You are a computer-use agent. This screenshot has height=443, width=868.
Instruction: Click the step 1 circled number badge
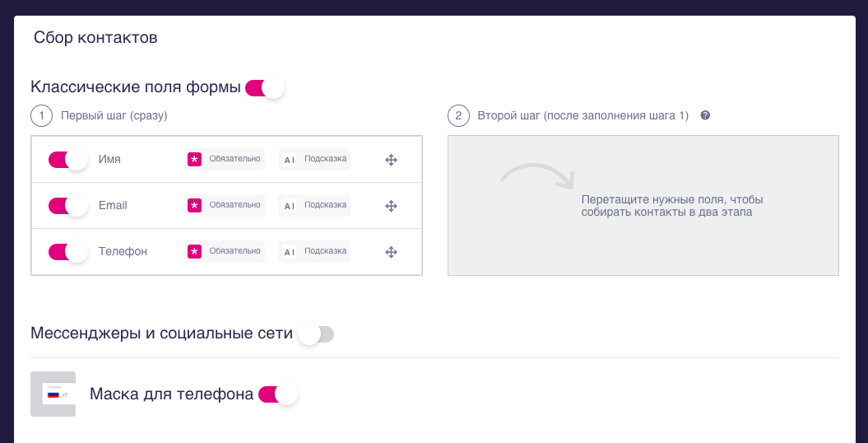[41, 116]
